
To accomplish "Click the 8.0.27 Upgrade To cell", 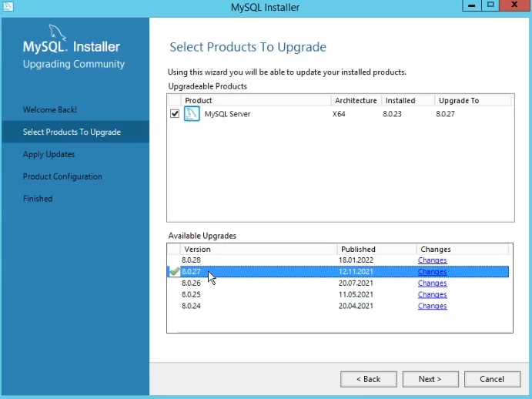I will (445, 114).
